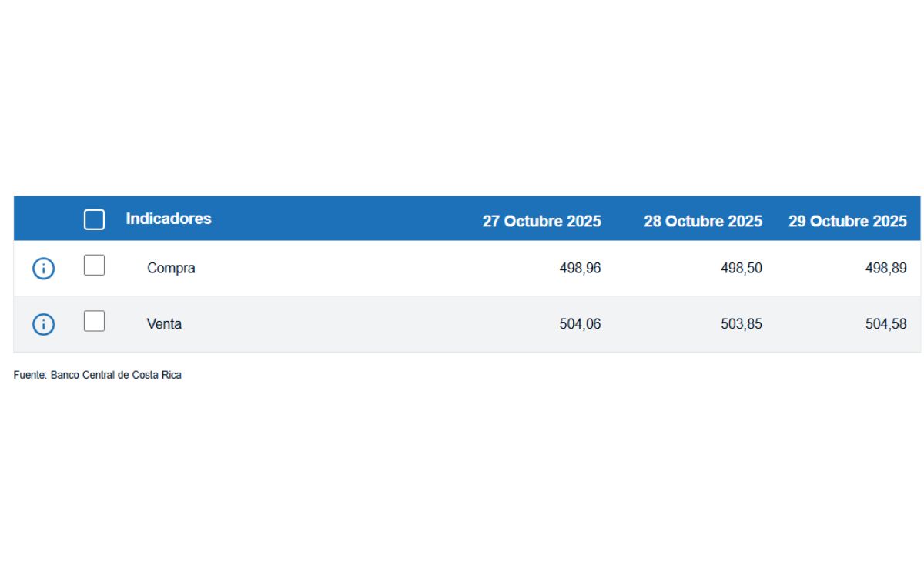Select the Venta value 504,06
924x575 pixels.
580,325
